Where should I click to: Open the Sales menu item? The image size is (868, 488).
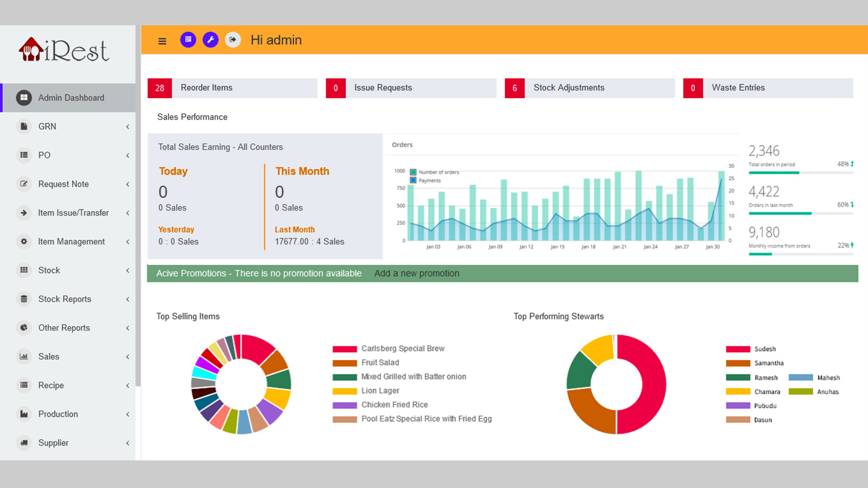coord(68,357)
